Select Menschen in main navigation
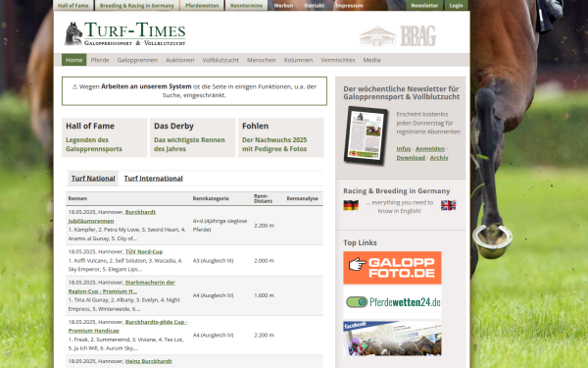 [x=261, y=60]
